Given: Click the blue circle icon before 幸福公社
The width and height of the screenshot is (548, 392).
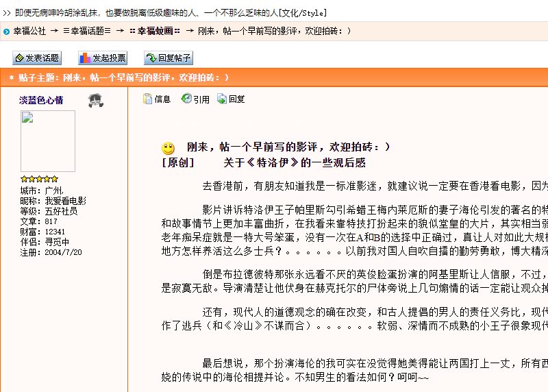Looking at the screenshot, I should tap(6, 32).
